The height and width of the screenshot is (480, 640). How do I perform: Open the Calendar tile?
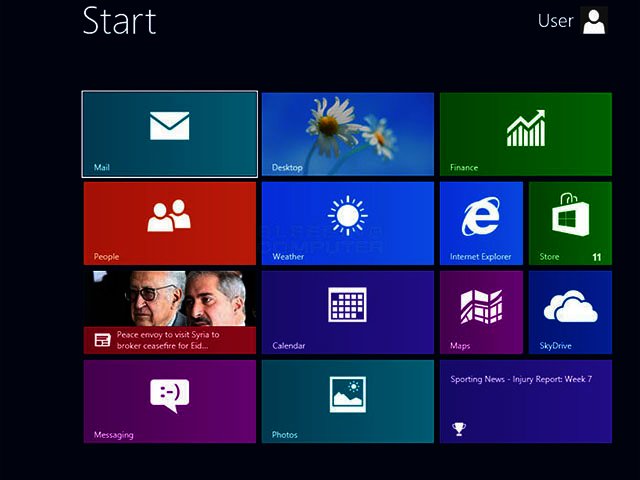click(348, 312)
